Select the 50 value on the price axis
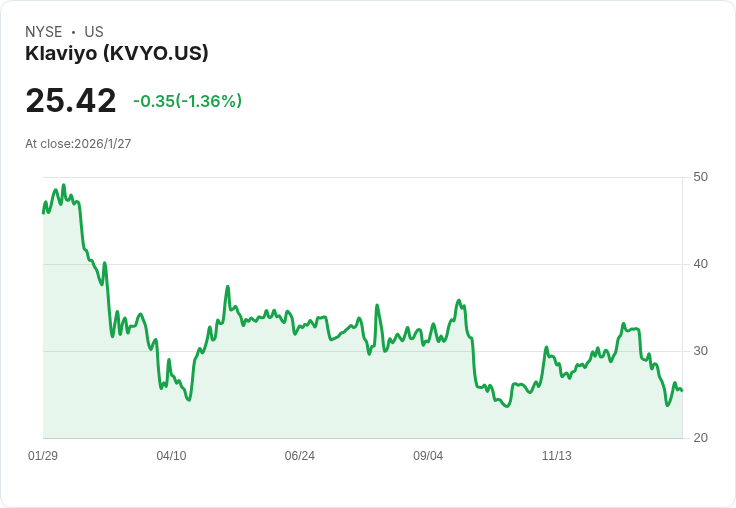 coord(700,177)
